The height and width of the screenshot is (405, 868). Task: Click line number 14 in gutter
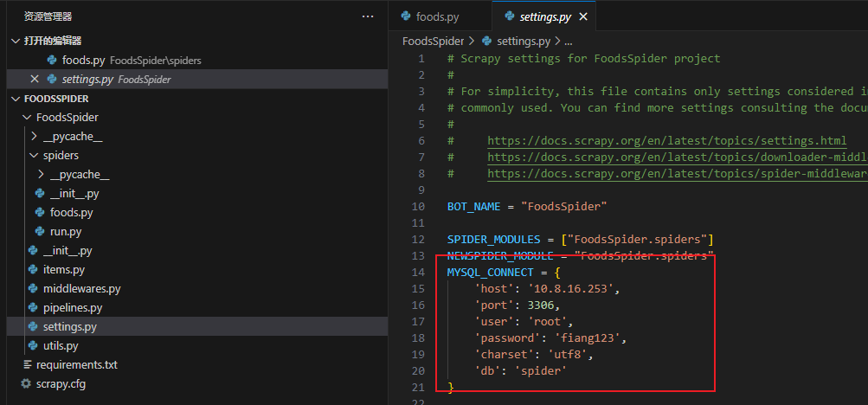[x=419, y=273]
